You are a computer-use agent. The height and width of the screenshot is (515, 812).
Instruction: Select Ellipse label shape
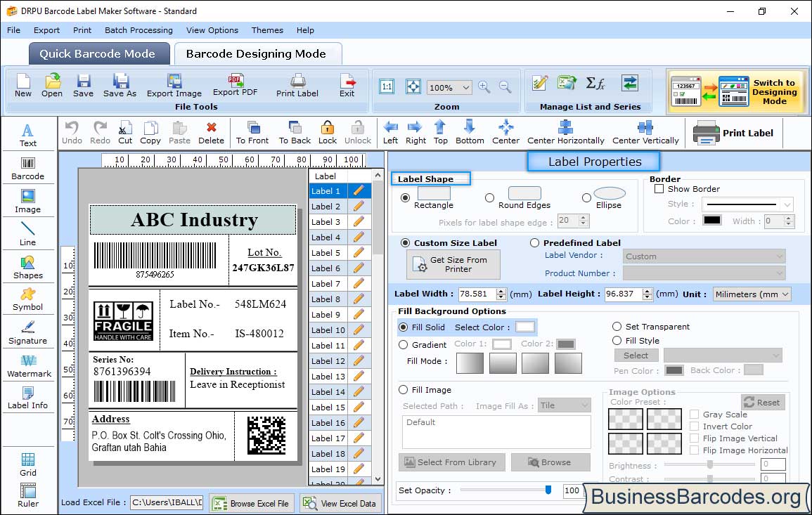click(586, 197)
